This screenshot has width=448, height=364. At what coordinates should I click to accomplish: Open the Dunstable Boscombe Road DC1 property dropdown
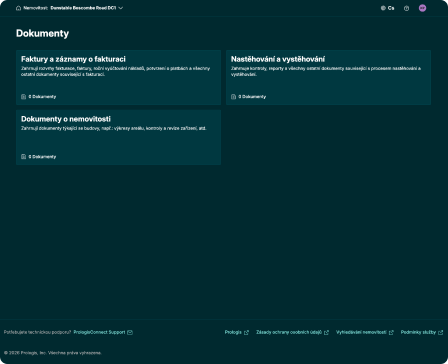87,8
